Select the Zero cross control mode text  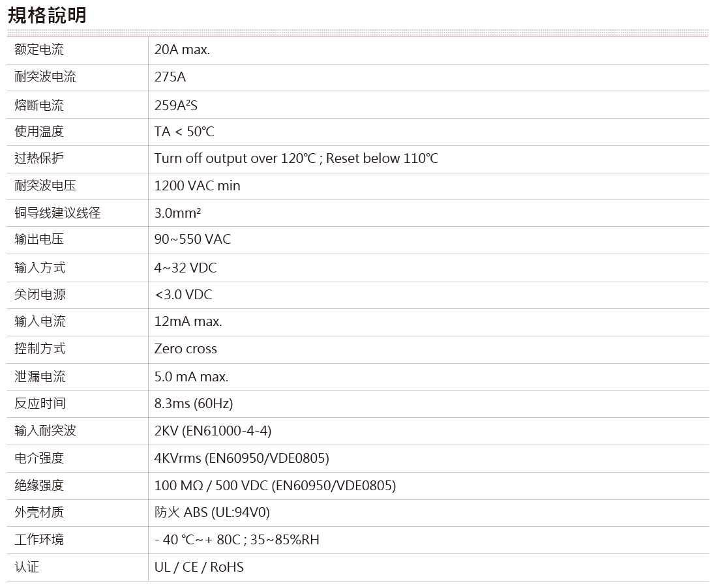[x=185, y=349]
